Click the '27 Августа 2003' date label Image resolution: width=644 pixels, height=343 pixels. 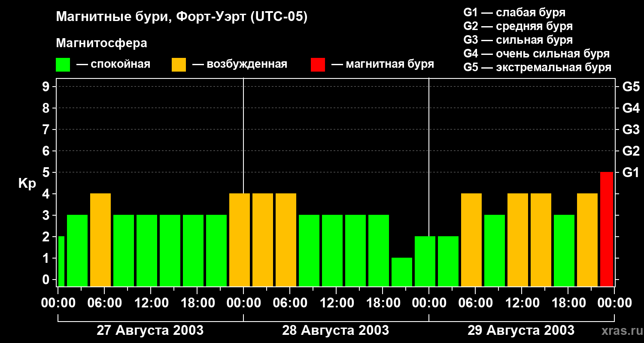(150, 331)
